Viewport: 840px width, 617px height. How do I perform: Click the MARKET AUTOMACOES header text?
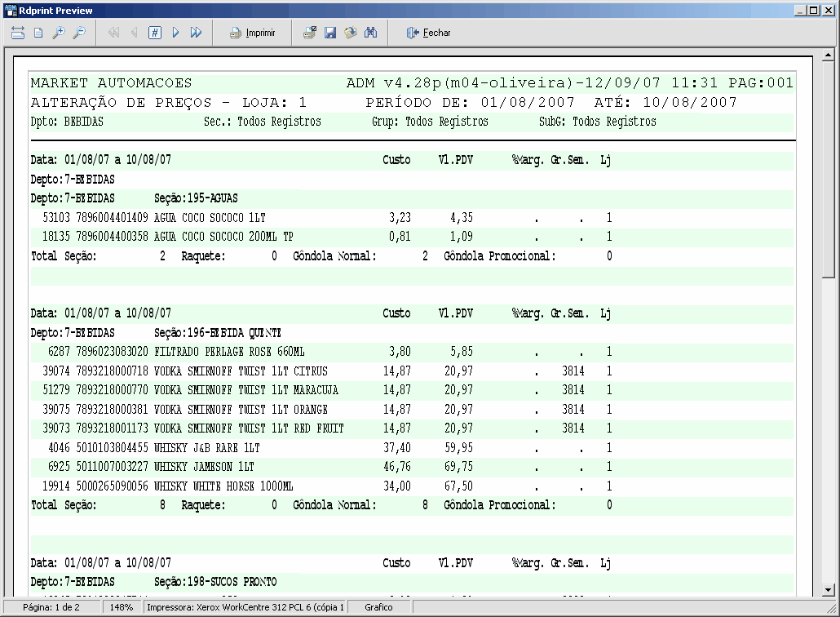pos(111,83)
